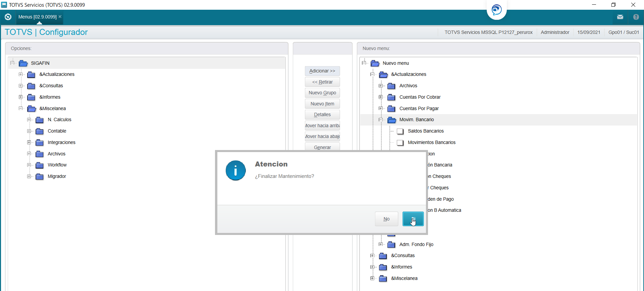Expand the Cuentas Por Cobrar node
This screenshot has width=644, height=291.
381,97
